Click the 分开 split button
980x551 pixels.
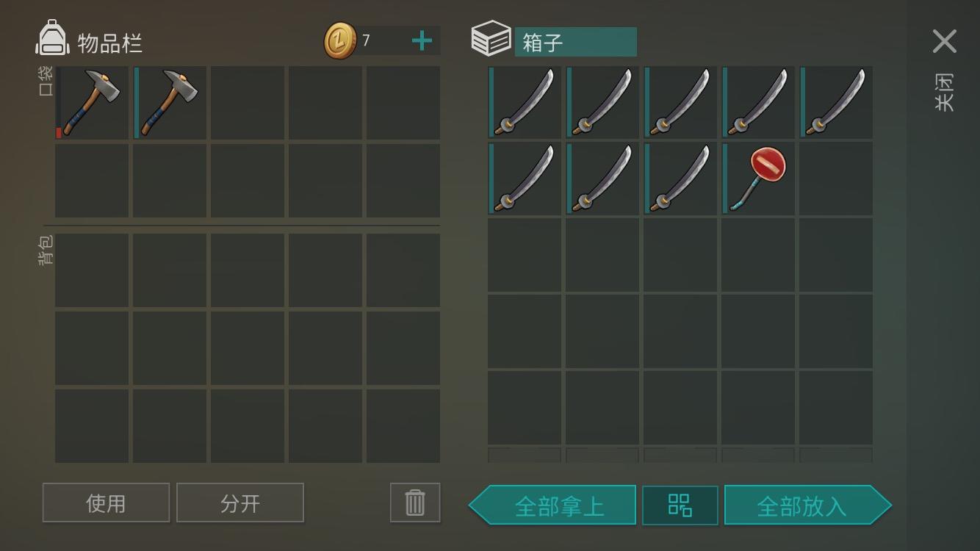(x=240, y=503)
